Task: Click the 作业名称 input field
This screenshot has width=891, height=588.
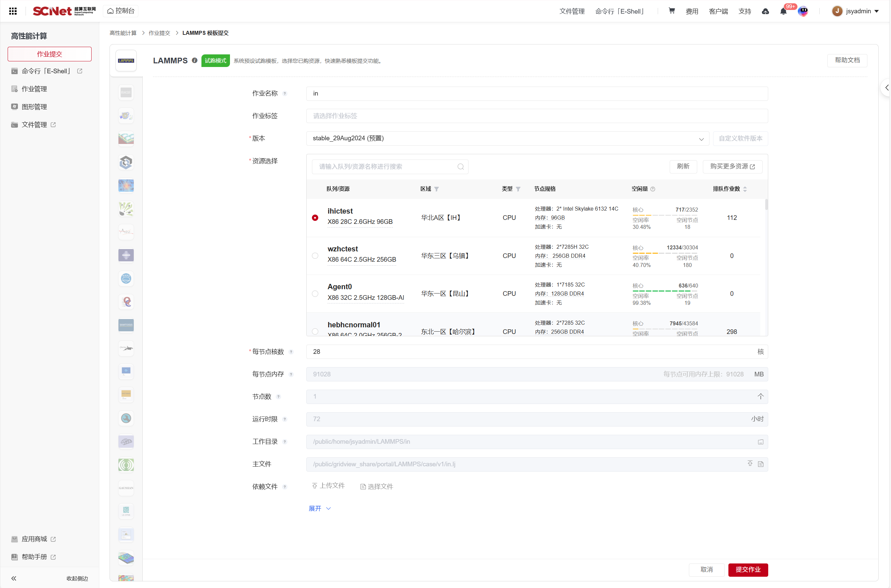Action: 537,94
